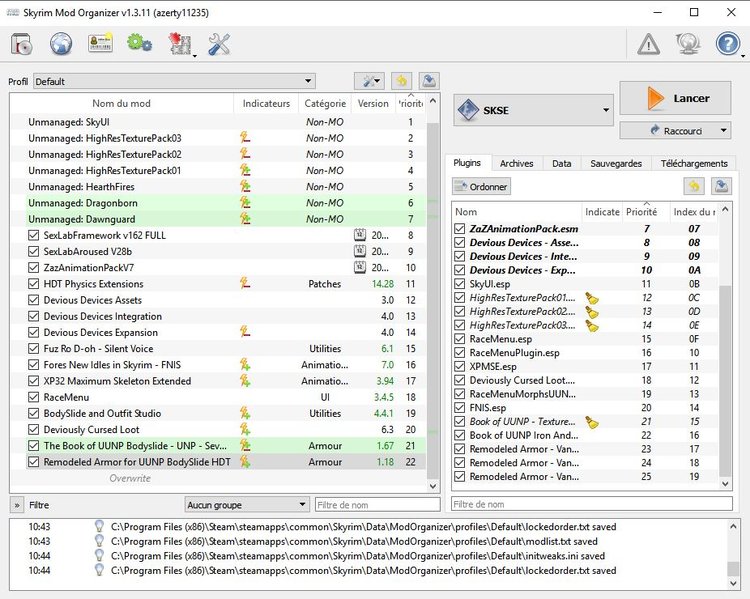Screen dimensions: 750x599
Task: Open the puzzle-piece tools icon
Action: coord(179,44)
